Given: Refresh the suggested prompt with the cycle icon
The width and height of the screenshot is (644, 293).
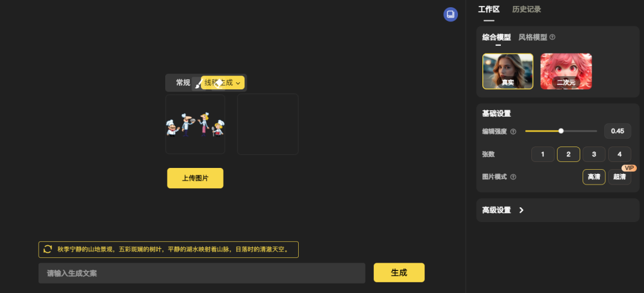Looking at the screenshot, I should 48,249.
